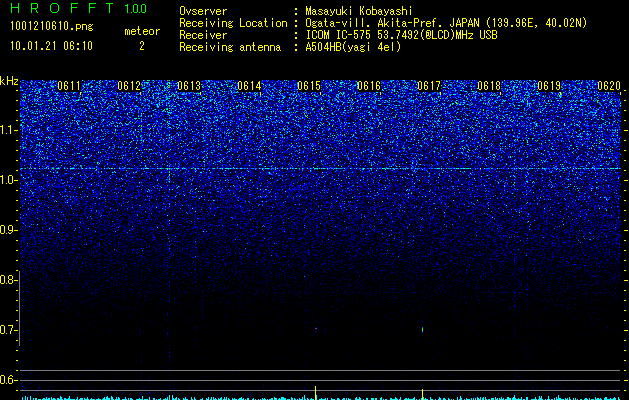The height and width of the screenshot is (400, 629).
Task: Click the yellow detection spike below 0617
Action: coord(422,394)
